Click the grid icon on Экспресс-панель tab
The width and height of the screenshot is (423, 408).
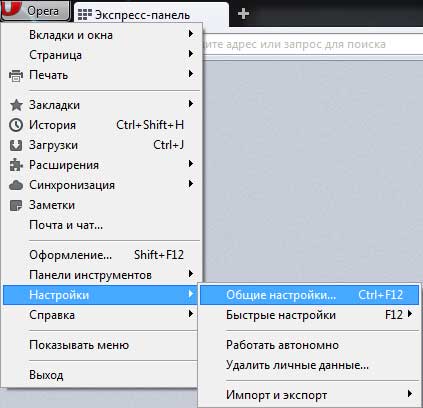coord(85,14)
